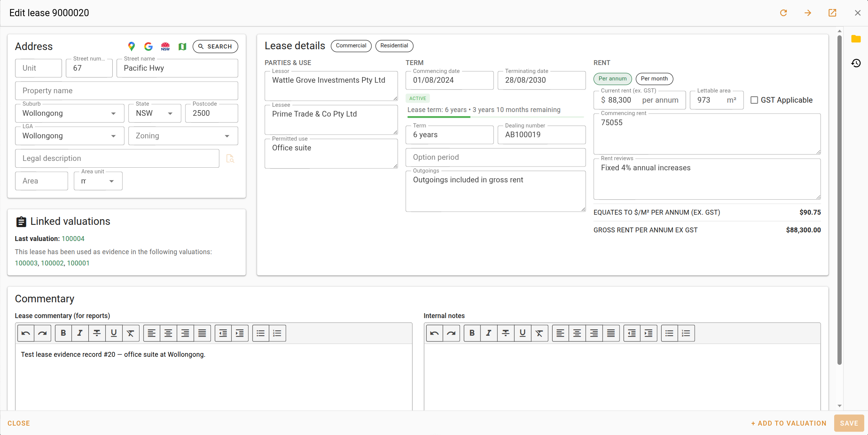Insert numbered list in Internal notes
868x435 pixels.
pos(686,333)
